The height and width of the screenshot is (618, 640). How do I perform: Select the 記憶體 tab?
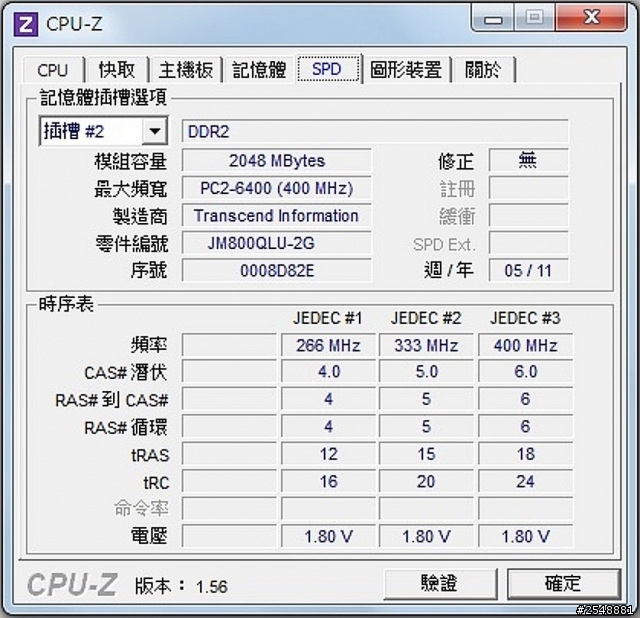259,70
